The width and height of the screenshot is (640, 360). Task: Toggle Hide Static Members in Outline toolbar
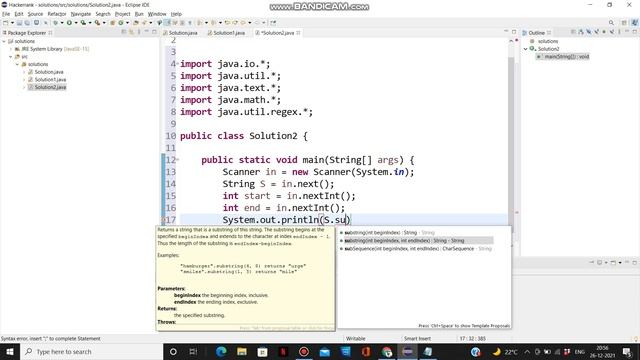click(x=596, y=32)
